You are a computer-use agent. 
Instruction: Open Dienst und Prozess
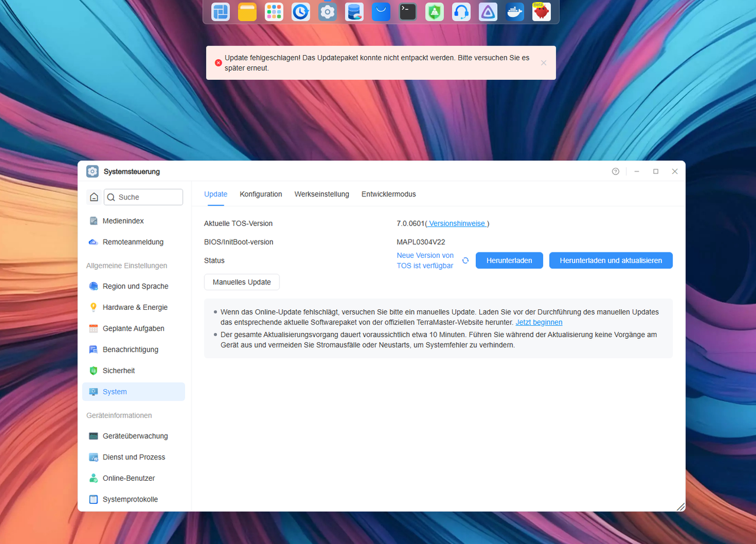134,457
